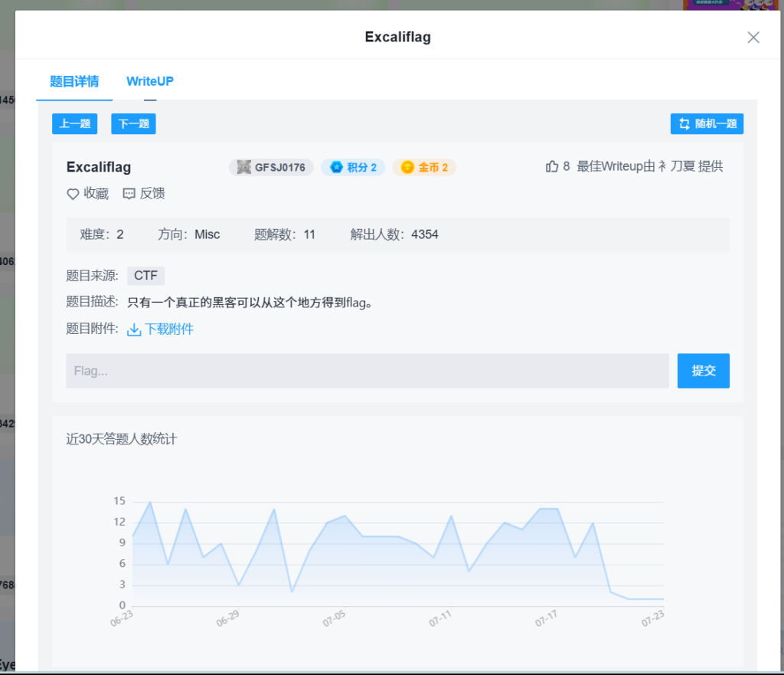Switch to the 题目详情 tab
784x675 pixels.
(74, 81)
